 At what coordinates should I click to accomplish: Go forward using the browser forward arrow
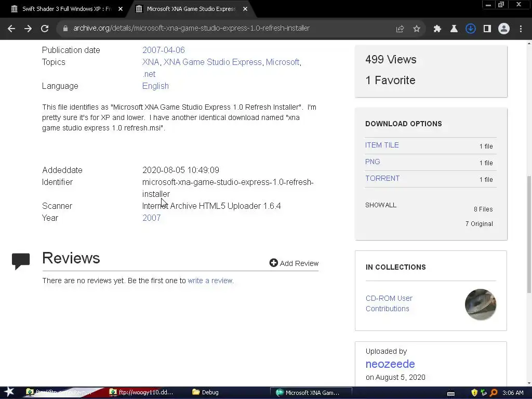click(x=28, y=29)
